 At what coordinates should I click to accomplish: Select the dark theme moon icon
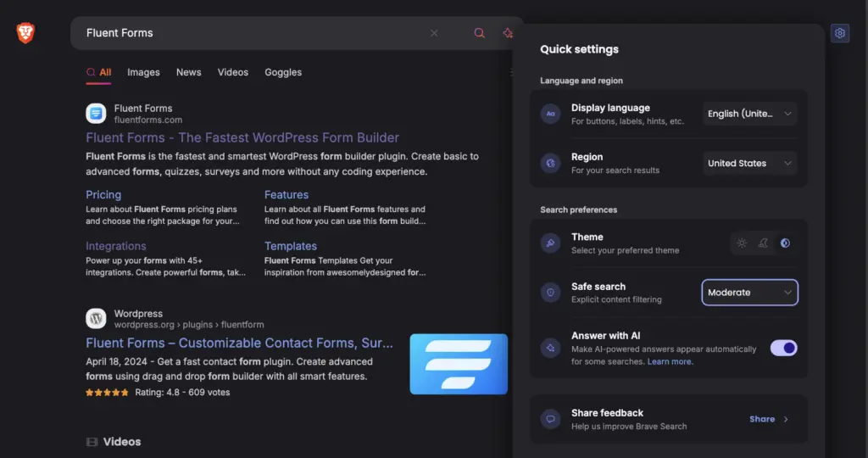click(764, 243)
